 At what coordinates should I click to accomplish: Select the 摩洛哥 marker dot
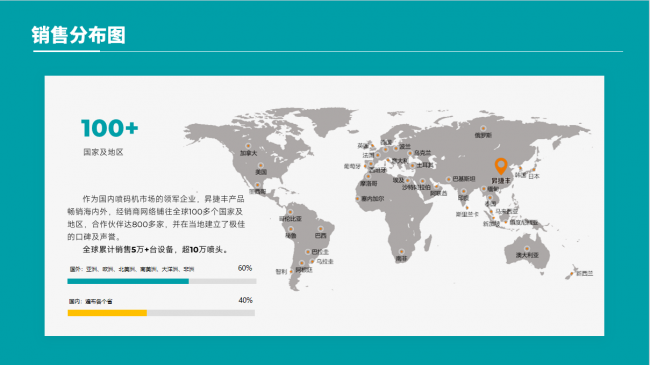click(368, 177)
